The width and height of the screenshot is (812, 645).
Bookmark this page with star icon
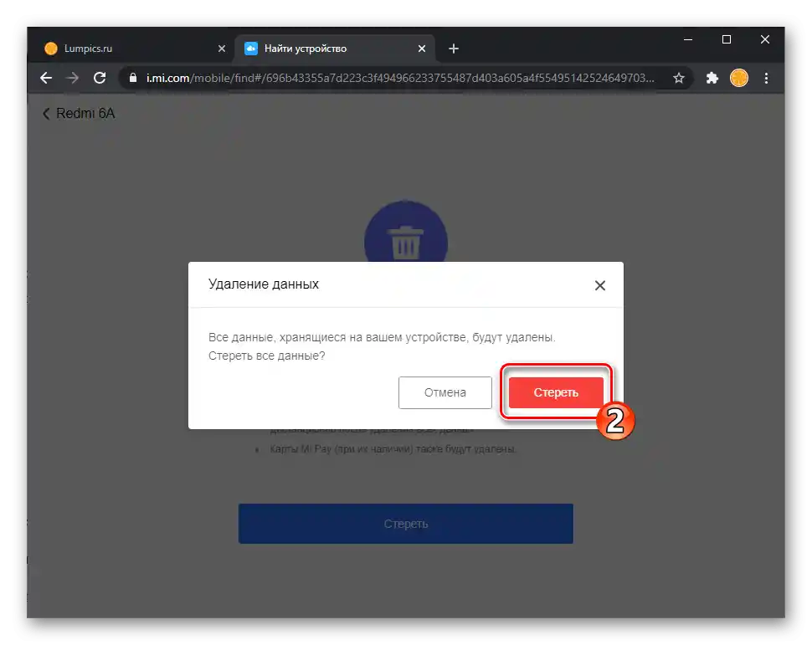[678, 78]
